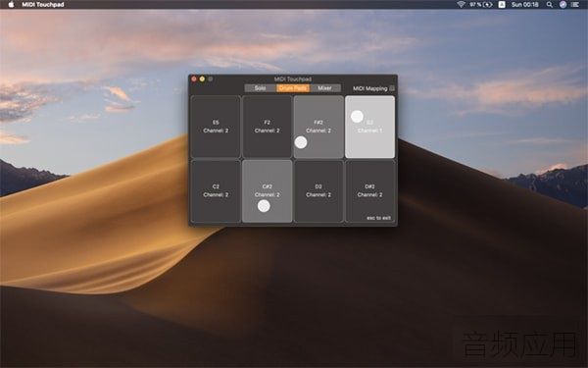
Task: Launch Siri from the menu bar
Action: [x=563, y=5]
